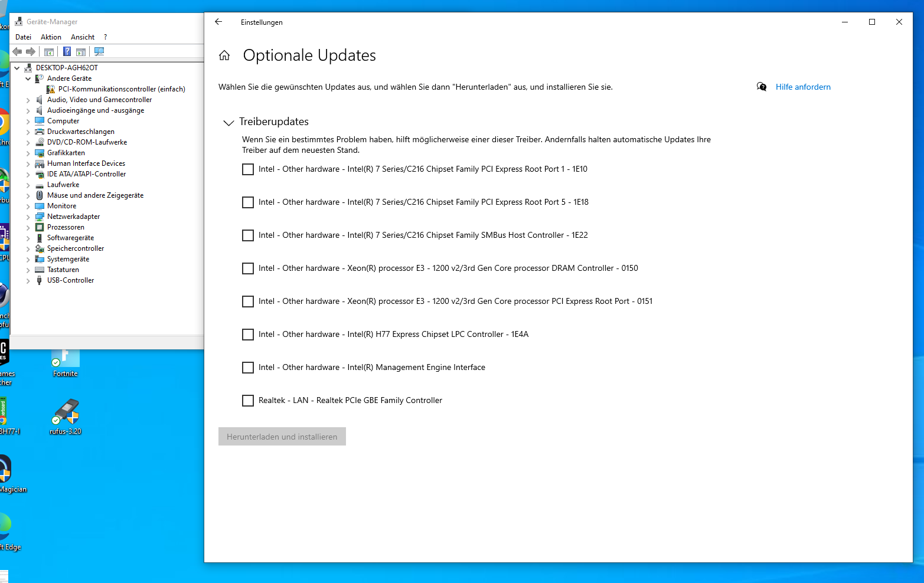924x583 pixels.
Task: Click the back arrow in Geräte-Manager toolbar
Action: pos(17,52)
